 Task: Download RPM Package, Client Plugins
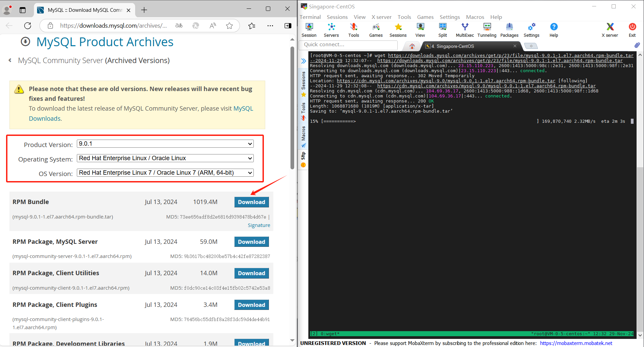click(251, 305)
